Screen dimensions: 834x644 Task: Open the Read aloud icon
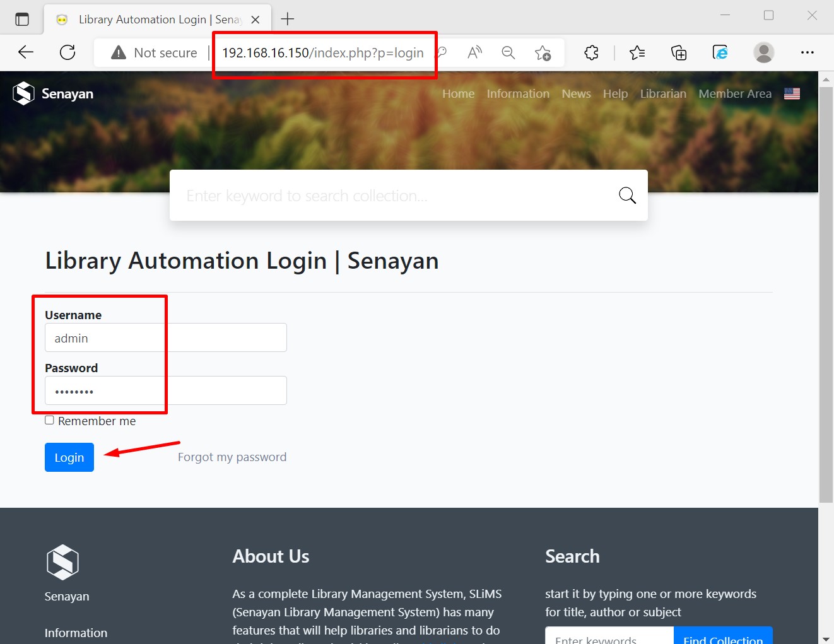[x=474, y=53]
